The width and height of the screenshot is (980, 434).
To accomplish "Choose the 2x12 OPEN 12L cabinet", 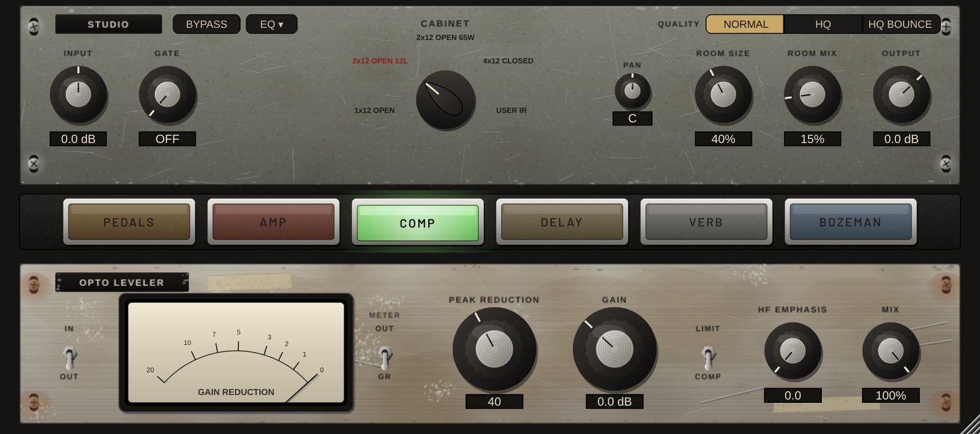I will 380,61.
